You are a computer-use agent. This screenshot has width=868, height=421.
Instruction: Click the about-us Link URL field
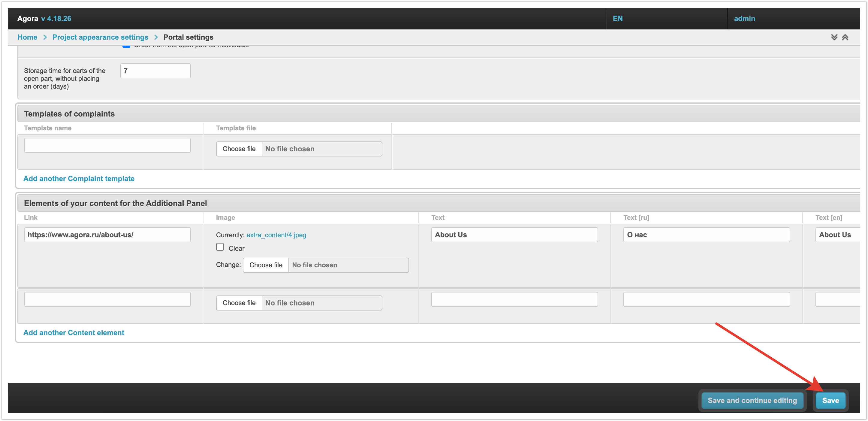107,235
